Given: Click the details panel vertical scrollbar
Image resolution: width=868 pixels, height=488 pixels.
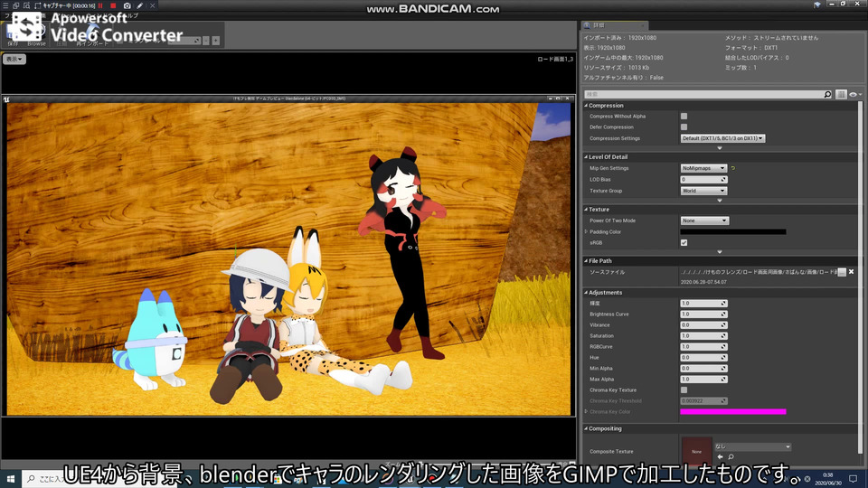Looking at the screenshot, I should (x=860, y=277).
